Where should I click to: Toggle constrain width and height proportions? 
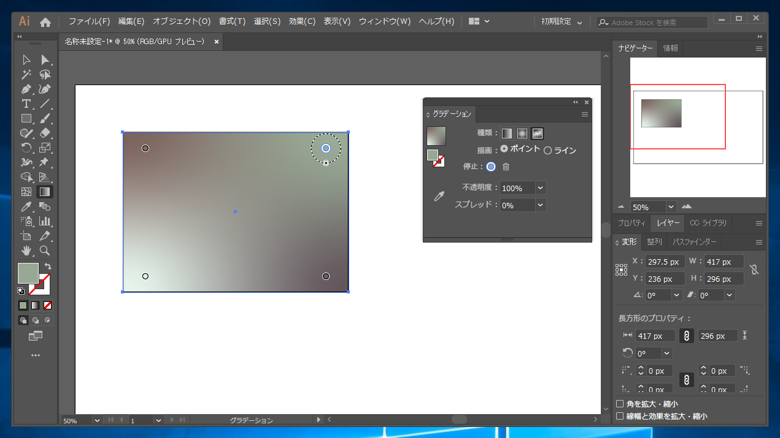[x=754, y=270]
